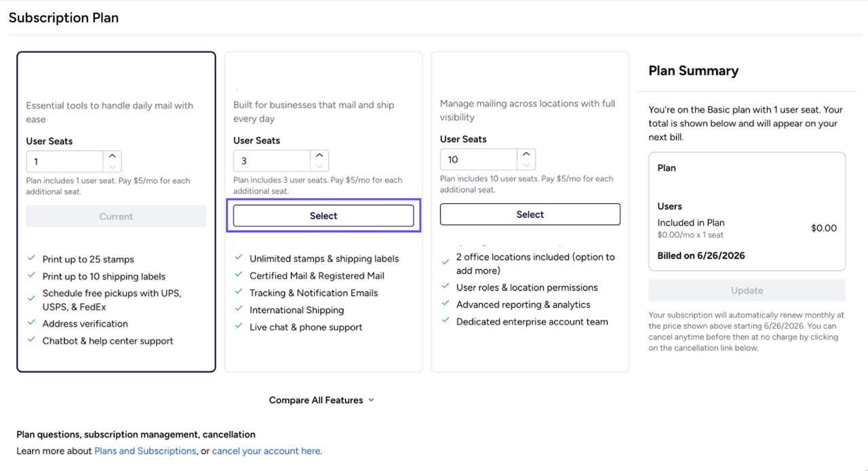
Task: Click the Plan Summary heading
Action: pyautogui.click(x=694, y=70)
